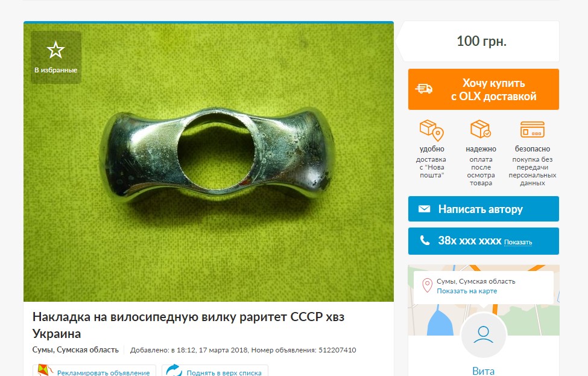Click Написать автору button
Viewport: 588px width, 376px height.
click(484, 209)
